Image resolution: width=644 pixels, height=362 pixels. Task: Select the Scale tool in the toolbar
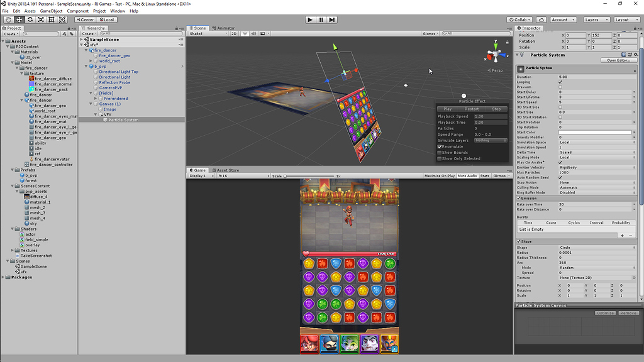(41, 19)
